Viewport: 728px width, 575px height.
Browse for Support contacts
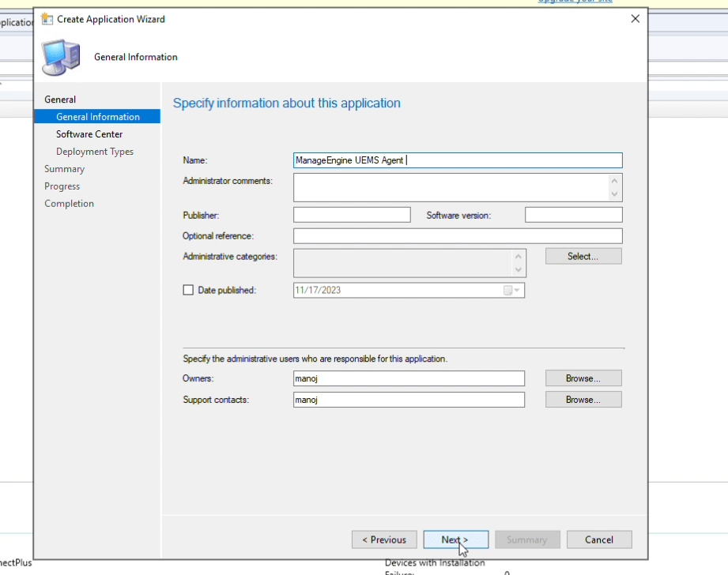583,400
